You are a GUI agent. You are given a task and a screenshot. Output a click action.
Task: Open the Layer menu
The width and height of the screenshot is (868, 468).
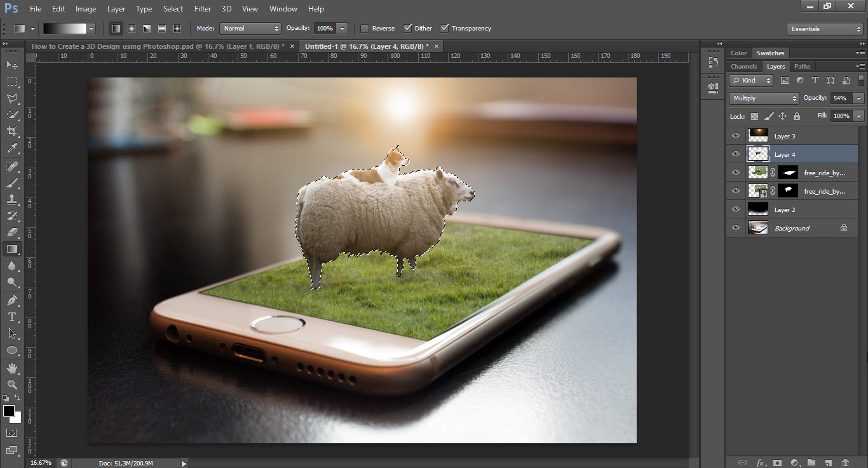(x=116, y=9)
